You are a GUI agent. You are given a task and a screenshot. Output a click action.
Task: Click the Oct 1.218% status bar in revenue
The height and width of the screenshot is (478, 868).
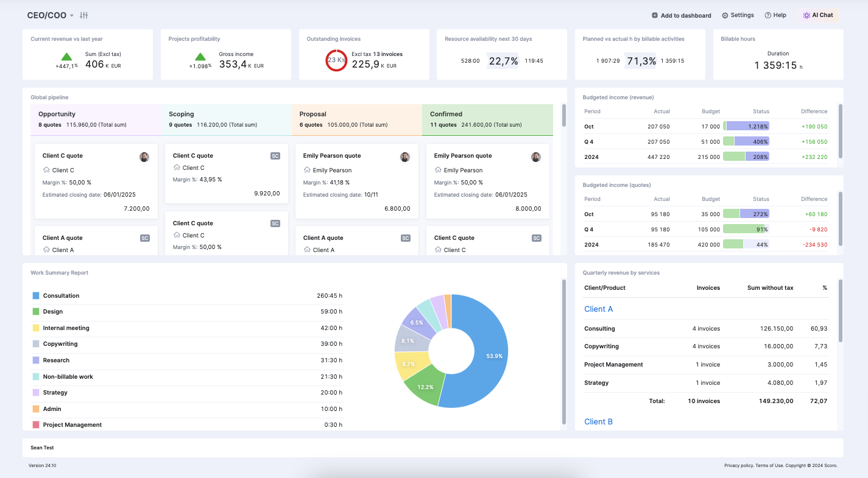746,126
